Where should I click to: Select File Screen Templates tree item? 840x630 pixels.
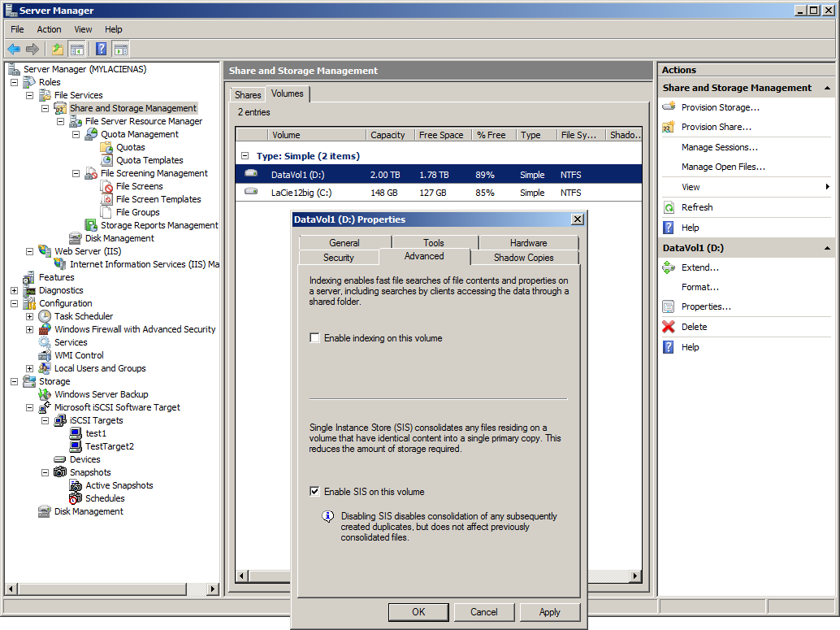coord(158,199)
